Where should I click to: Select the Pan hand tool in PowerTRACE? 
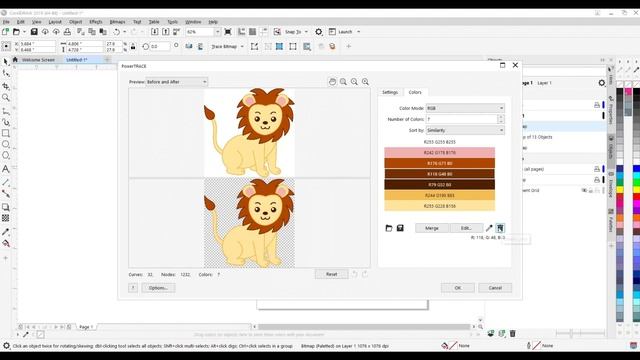tap(333, 82)
